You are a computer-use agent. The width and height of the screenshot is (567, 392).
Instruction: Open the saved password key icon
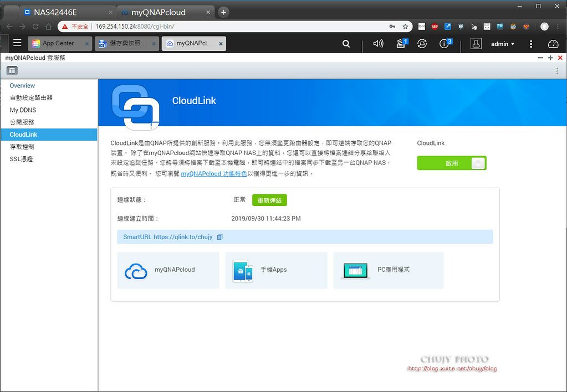pyautogui.click(x=392, y=27)
